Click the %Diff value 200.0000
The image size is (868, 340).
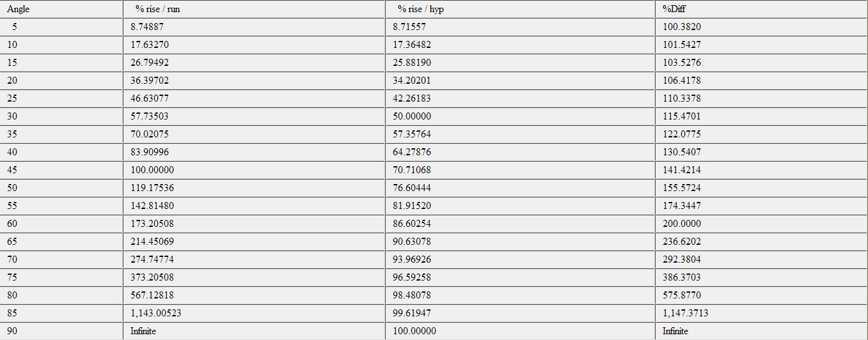(761, 224)
